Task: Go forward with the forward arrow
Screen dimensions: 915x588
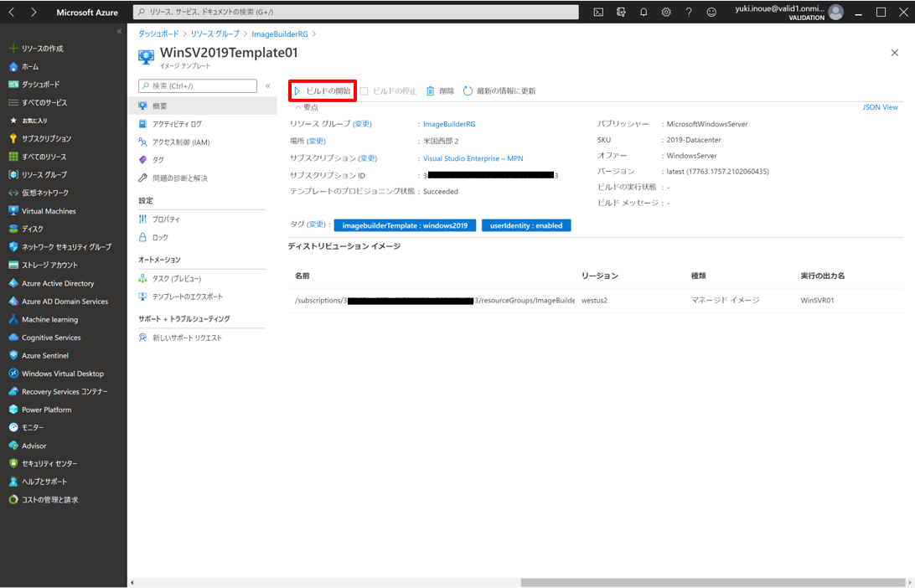Action: click(x=34, y=13)
